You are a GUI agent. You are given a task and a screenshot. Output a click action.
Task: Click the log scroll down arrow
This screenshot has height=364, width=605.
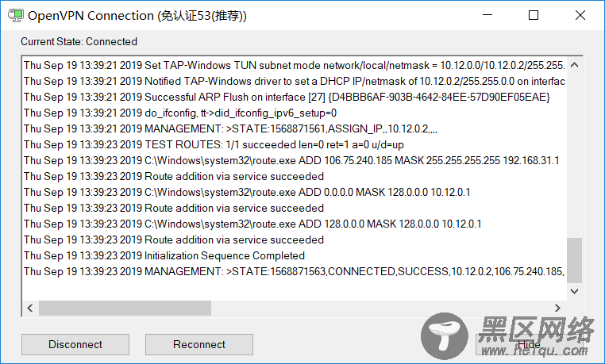pyautogui.click(x=574, y=291)
